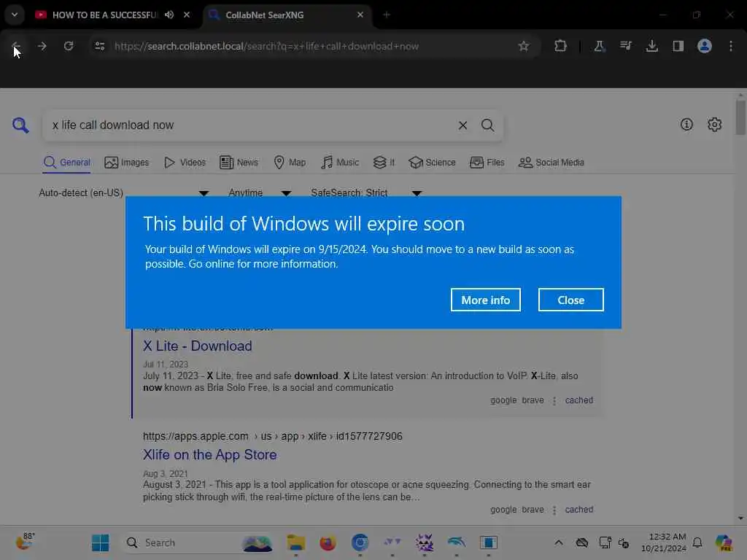
Task: Select the General search category
Action: tap(66, 163)
